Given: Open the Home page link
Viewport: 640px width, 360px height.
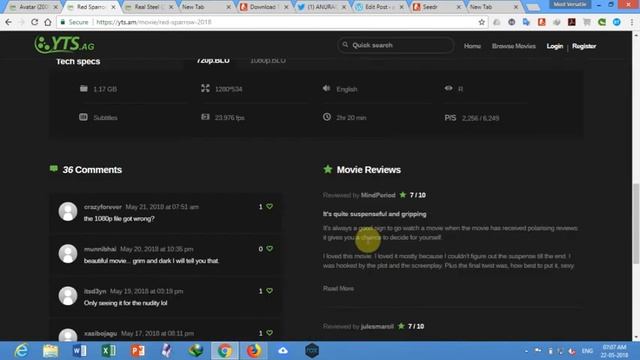Looking at the screenshot, I should point(472,46).
